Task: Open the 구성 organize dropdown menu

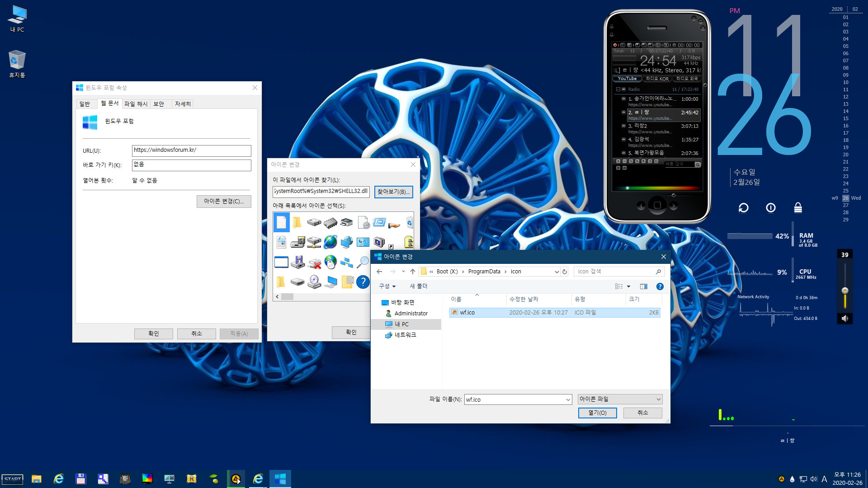Action: (x=387, y=286)
